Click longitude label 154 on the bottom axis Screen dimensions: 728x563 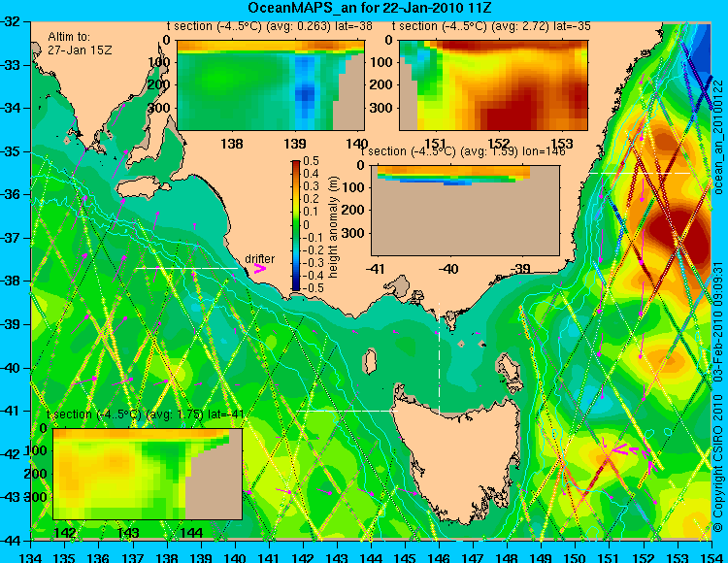(x=711, y=557)
